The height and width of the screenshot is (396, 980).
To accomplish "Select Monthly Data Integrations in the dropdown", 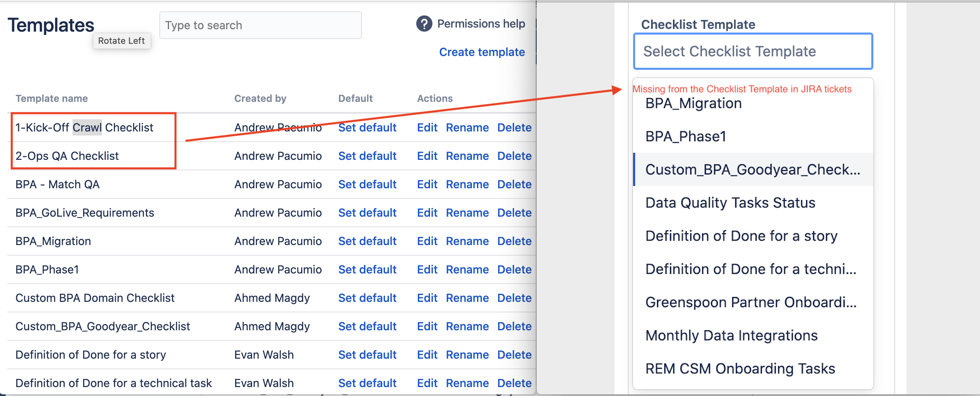I will point(731,335).
